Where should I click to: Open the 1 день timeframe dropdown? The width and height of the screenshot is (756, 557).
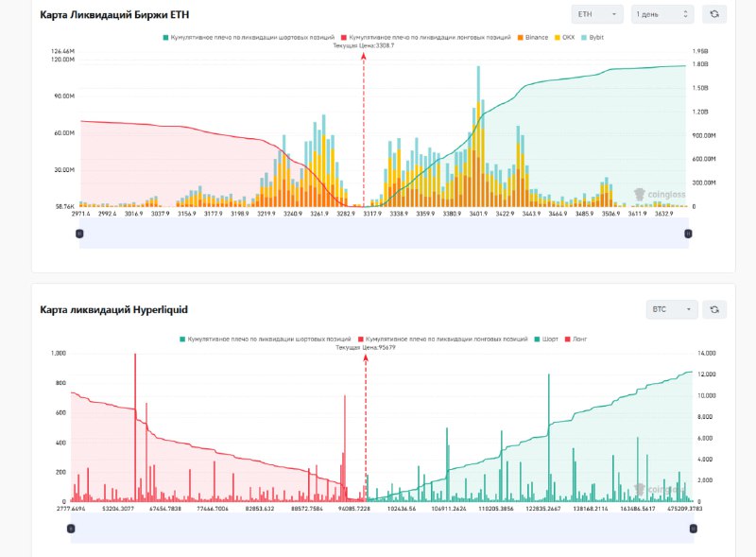(662, 14)
